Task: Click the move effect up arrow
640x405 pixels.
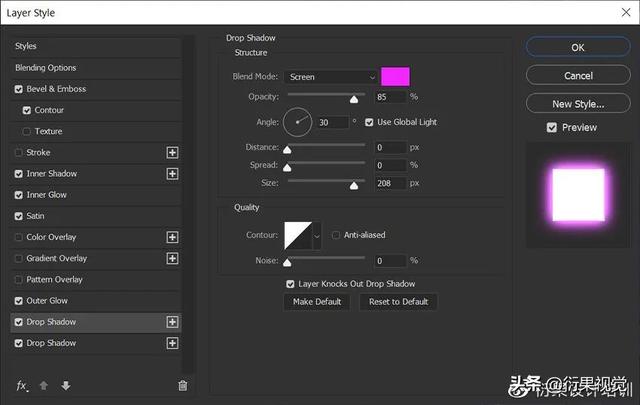Action: (44, 386)
